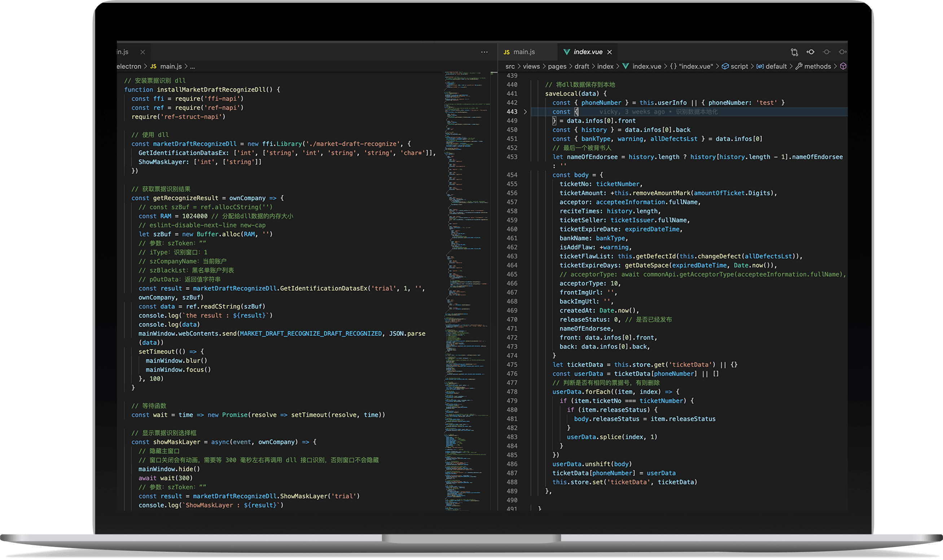Open the left editor's more actions ellipsis
This screenshot has height=560, width=943.
[484, 52]
